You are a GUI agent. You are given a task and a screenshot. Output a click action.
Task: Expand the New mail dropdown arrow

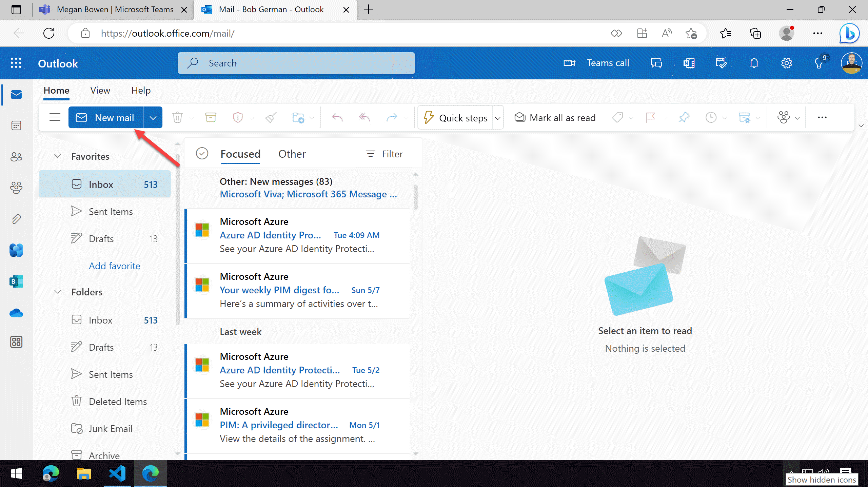pos(153,118)
